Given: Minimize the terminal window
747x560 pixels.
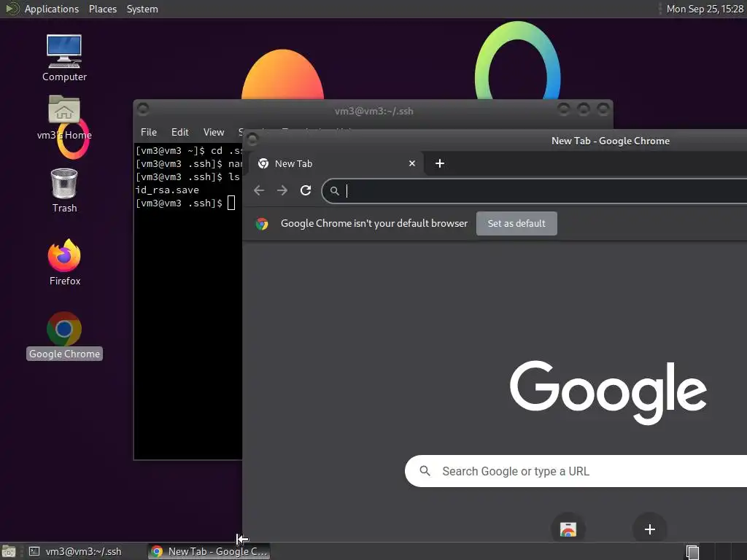Looking at the screenshot, I should coord(564,109).
